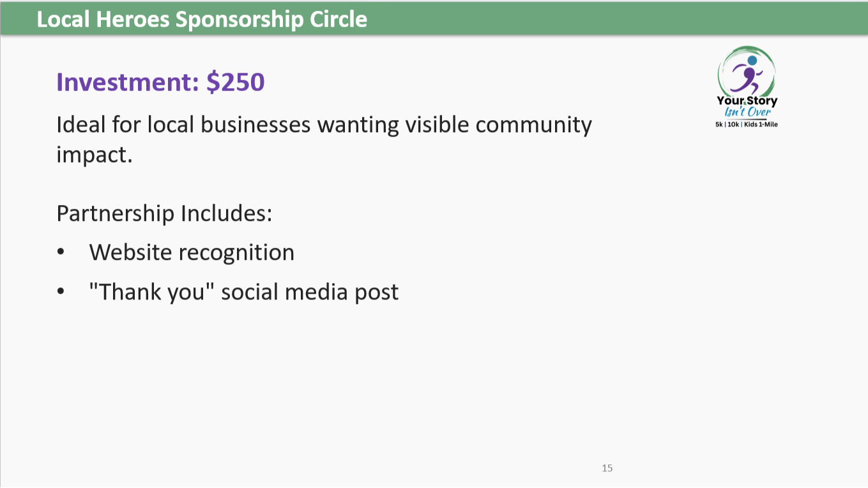The height and width of the screenshot is (488, 868).
Task: Select the "Your Story" logo text
Action: [747, 101]
